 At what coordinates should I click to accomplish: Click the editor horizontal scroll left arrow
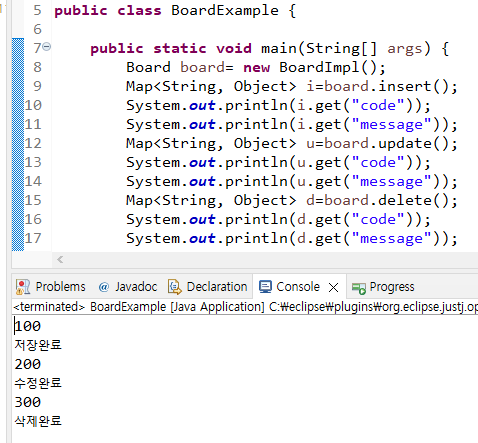[60, 260]
